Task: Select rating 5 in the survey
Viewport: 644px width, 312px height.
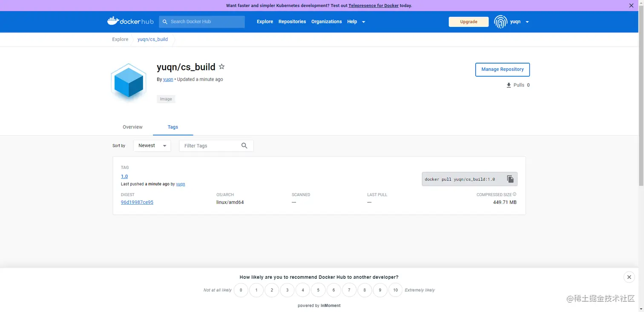Action: (x=318, y=290)
